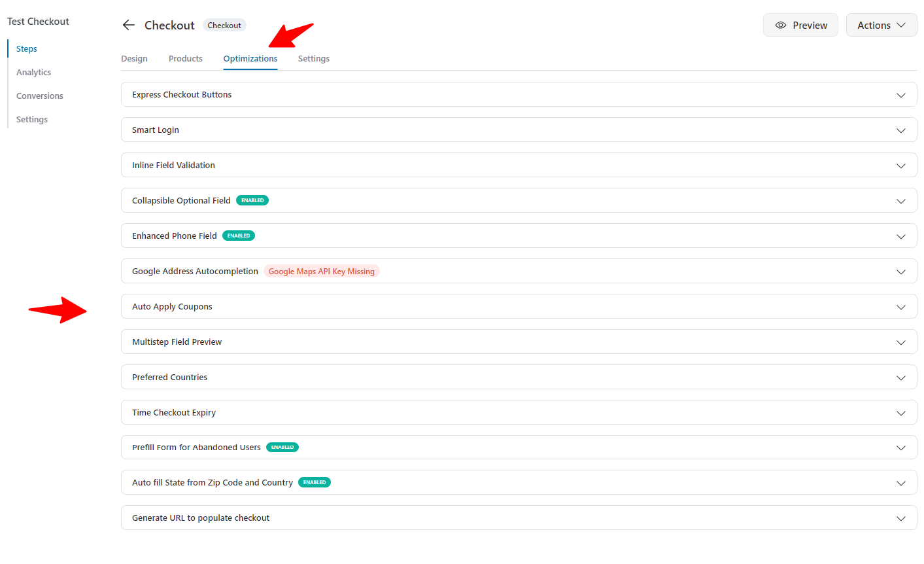Click the Google Maps API Key Missing badge
Viewport: 924px width, 564px height.
(x=322, y=271)
